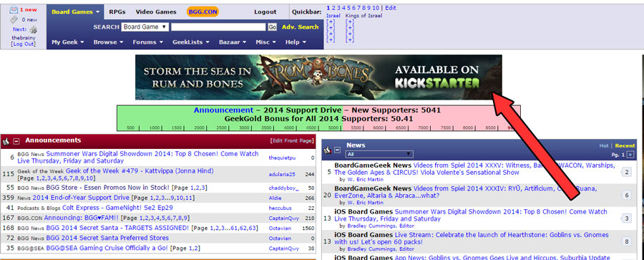Select Quickbar page 10
Image resolution: width=644 pixels, height=260 pixels.
click(x=376, y=8)
